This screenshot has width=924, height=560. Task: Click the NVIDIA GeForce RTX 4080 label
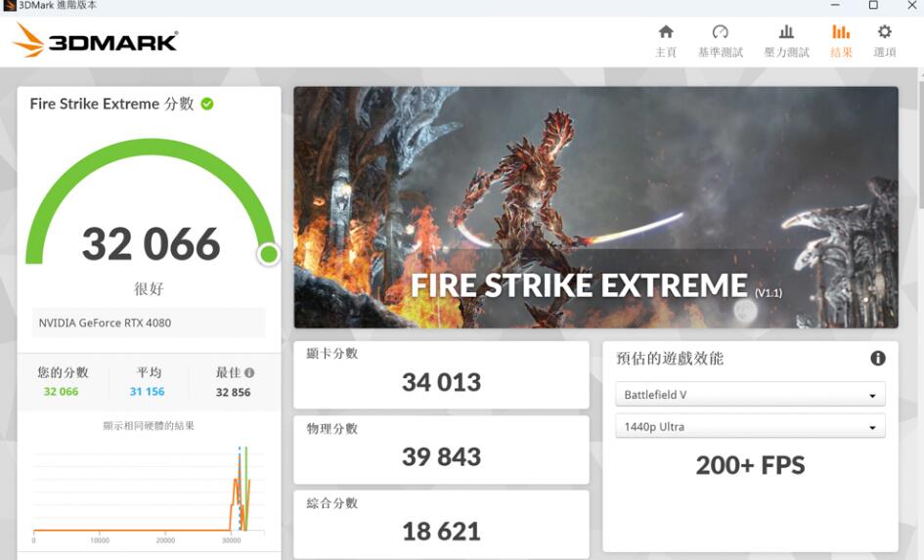[105, 323]
